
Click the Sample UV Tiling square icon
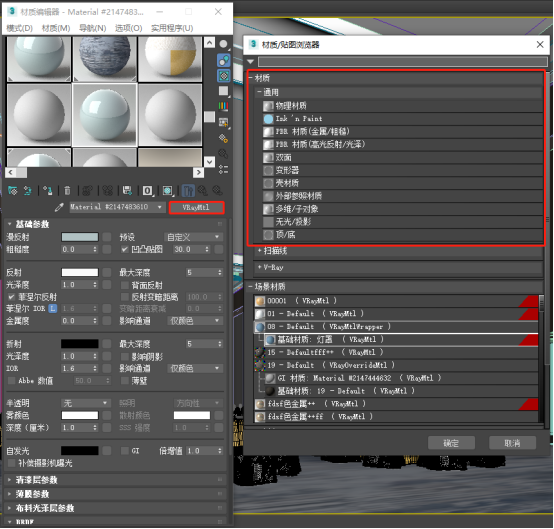tap(223, 91)
